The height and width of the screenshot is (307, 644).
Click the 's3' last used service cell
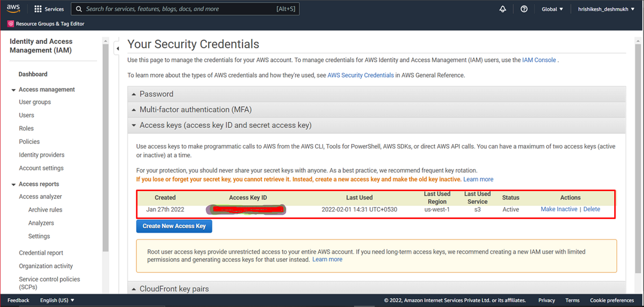(477, 209)
